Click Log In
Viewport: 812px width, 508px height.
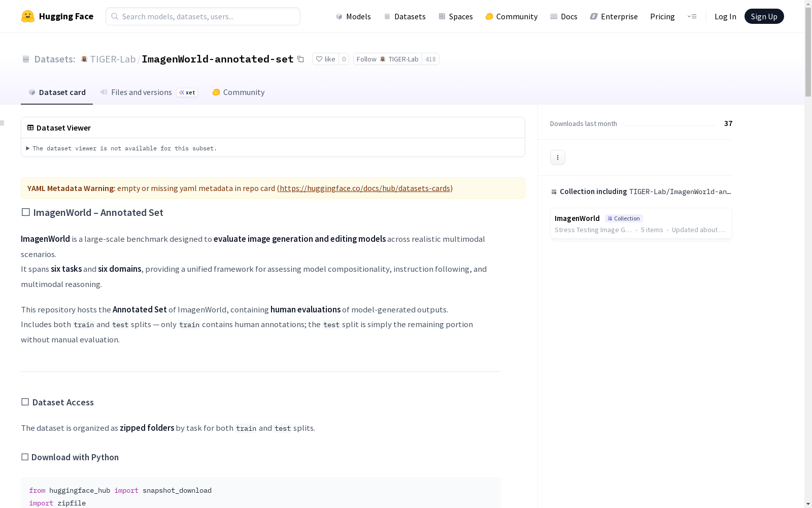(x=725, y=16)
